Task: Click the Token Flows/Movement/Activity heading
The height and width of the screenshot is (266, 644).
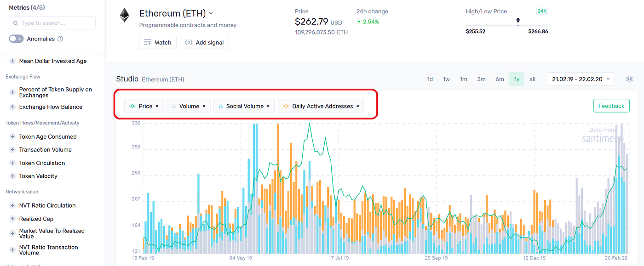Action: 42,123
